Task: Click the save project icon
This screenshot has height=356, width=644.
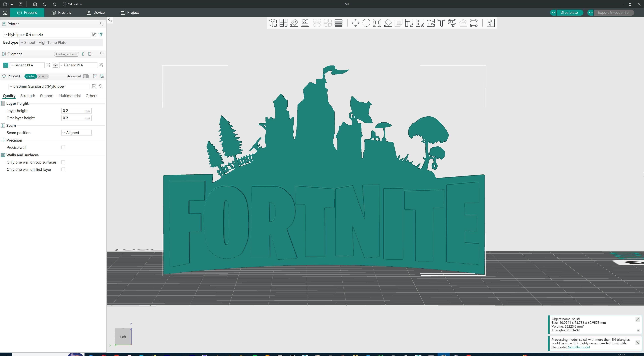Action: tap(35, 4)
